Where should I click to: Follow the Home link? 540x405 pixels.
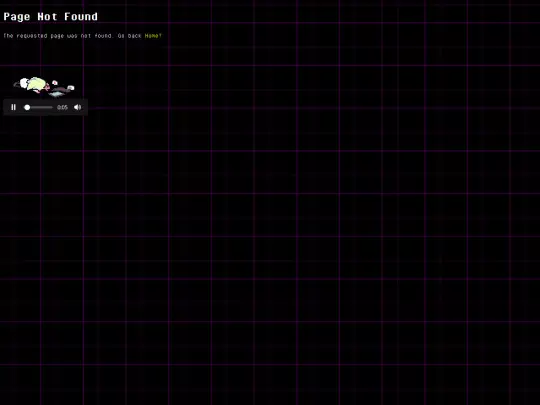pos(152,36)
